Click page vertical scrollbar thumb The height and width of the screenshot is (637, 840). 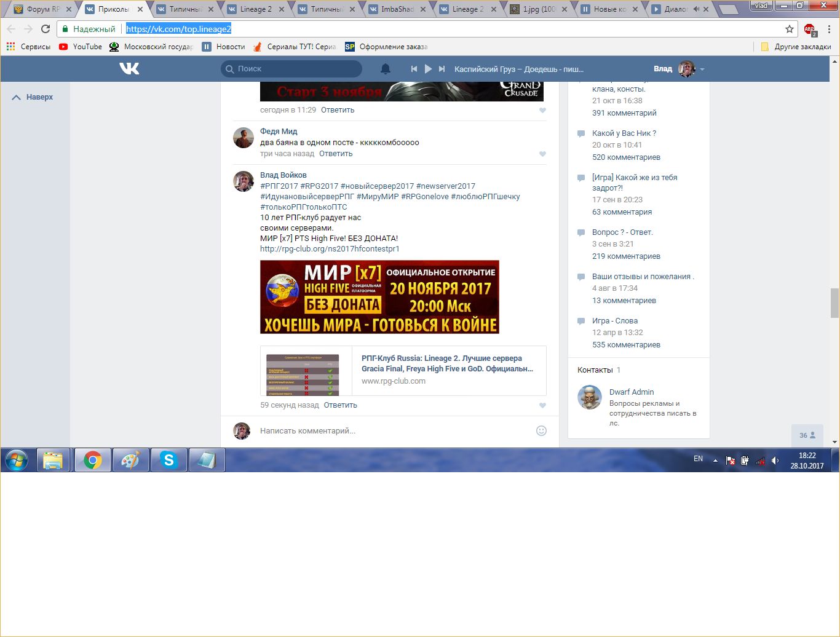(x=834, y=303)
